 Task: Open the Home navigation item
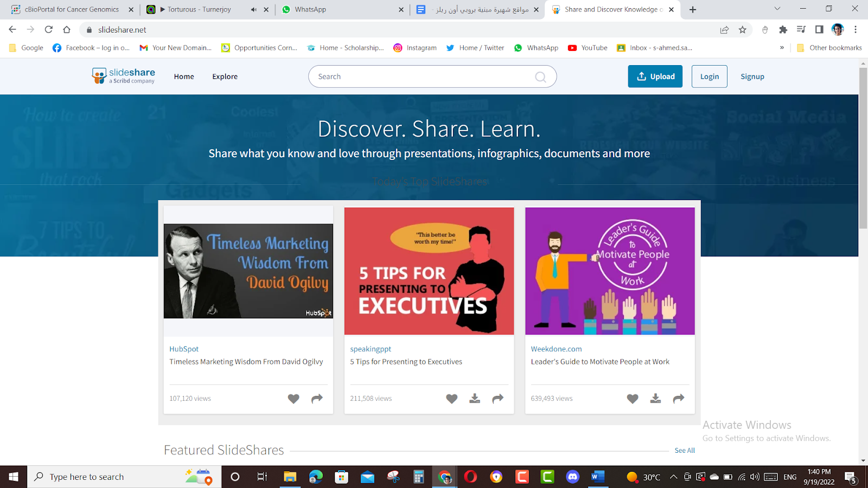(184, 76)
